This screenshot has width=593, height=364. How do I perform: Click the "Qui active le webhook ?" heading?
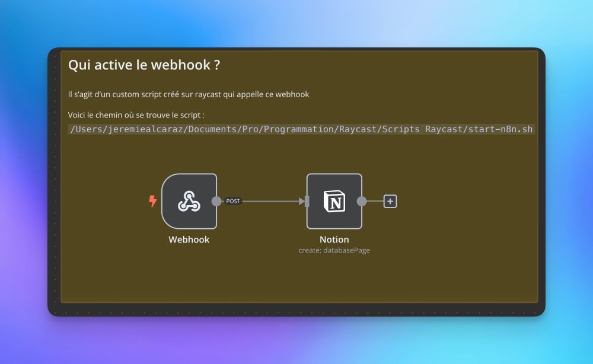(x=144, y=65)
